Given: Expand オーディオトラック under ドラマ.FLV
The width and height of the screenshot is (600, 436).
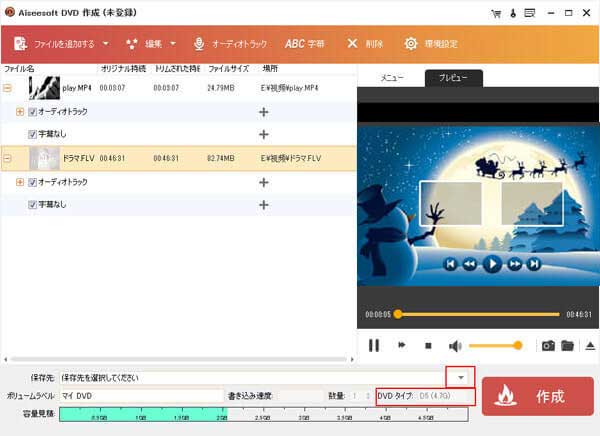Looking at the screenshot, I should pyautogui.click(x=19, y=182).
